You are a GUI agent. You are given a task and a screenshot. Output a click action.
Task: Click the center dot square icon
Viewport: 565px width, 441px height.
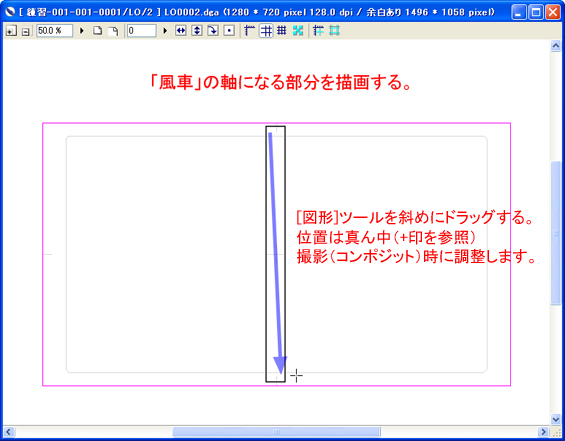click(229, 31)
